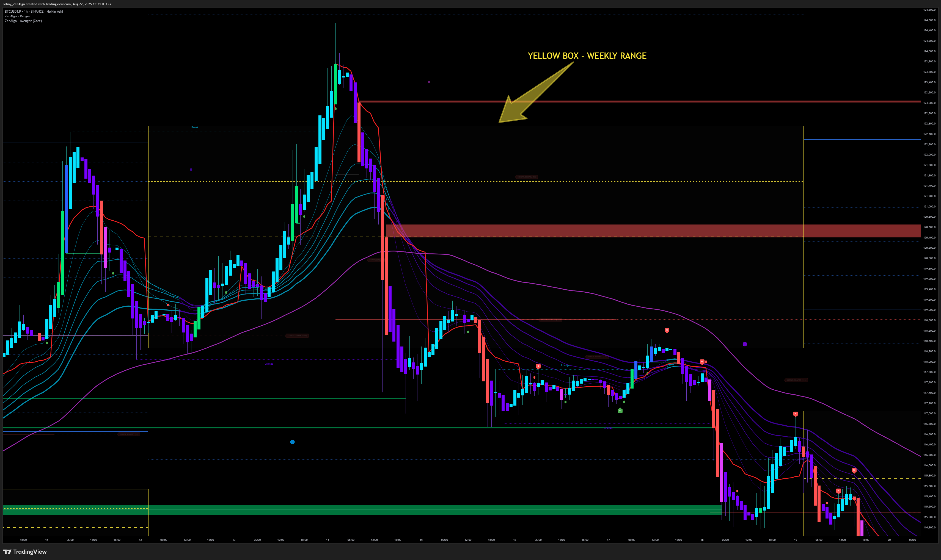Select the ZenAlgo - Avenger (Core) indicator label
This screenshot has height=560, width=941.
click(23, 21)
